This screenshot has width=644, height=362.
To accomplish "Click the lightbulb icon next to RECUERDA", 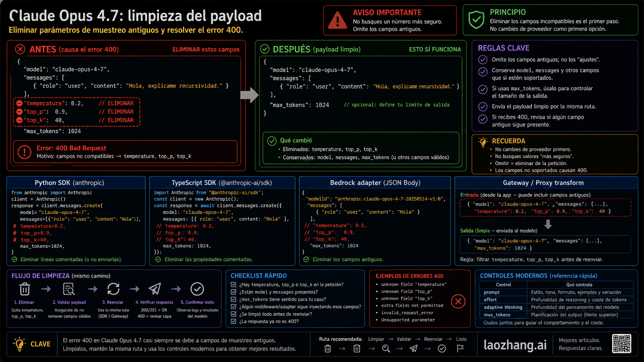I will pyautogui.click(x=483, y=142).
